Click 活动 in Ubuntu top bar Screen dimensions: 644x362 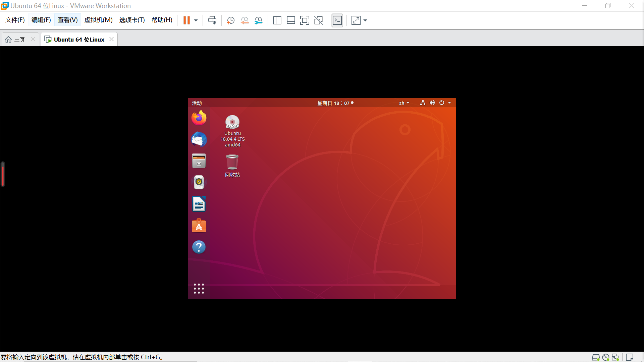(x=197, y=103)
